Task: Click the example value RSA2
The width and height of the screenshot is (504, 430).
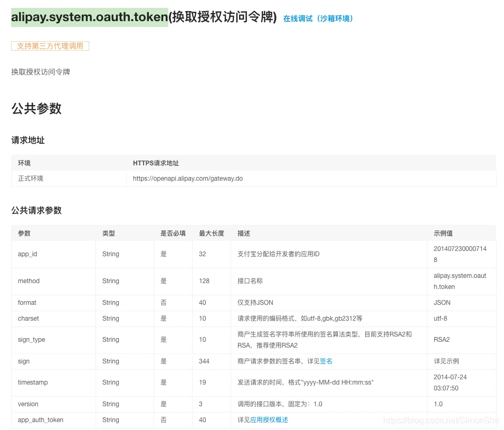Action: (442, 340)
